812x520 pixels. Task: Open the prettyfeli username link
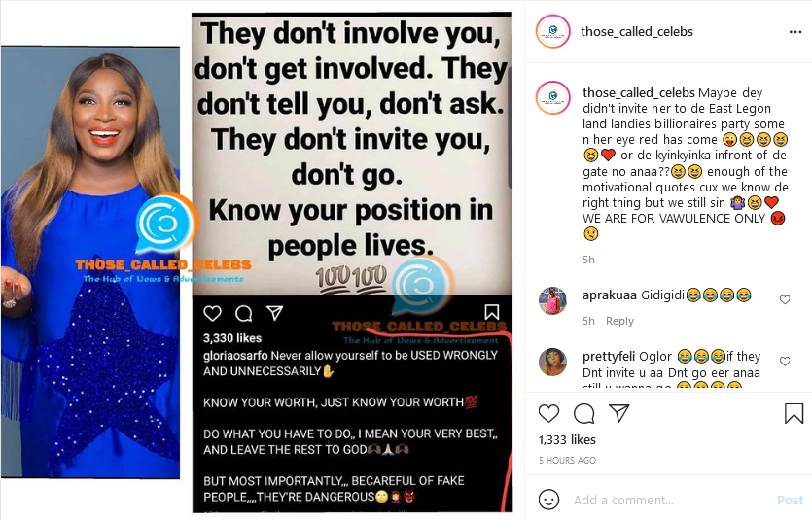tap(609, 357)
